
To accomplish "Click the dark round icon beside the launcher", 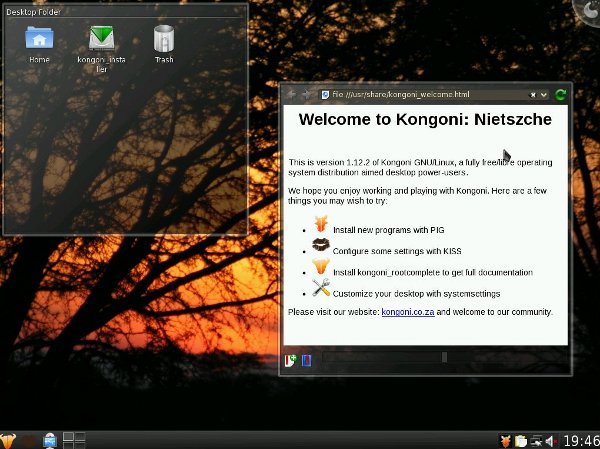I will coord(29,441).
